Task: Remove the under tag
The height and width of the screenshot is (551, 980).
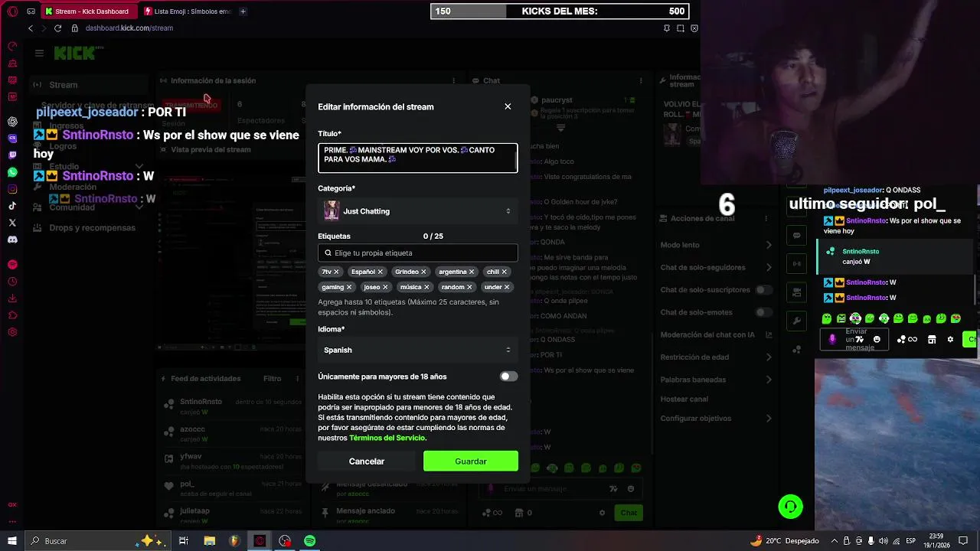Action: pyautogui.click(x=507, y=287)
